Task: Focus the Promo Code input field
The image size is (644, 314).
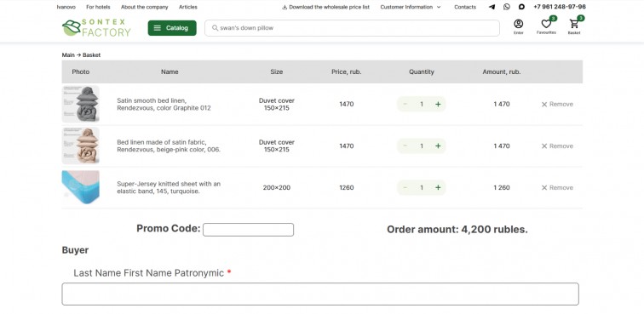Action: point(248,230)
